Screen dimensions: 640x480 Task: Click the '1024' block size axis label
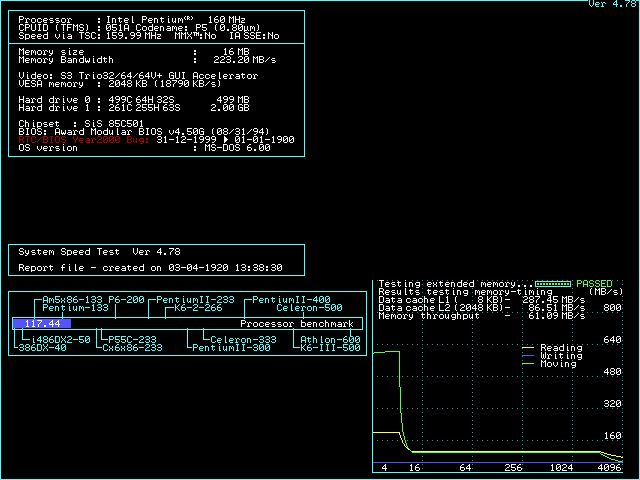click(561, 468)
